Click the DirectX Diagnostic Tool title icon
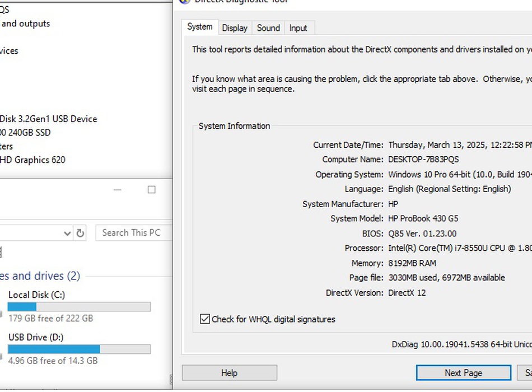This screenshot has height=392, width=532. coord(184,2)
